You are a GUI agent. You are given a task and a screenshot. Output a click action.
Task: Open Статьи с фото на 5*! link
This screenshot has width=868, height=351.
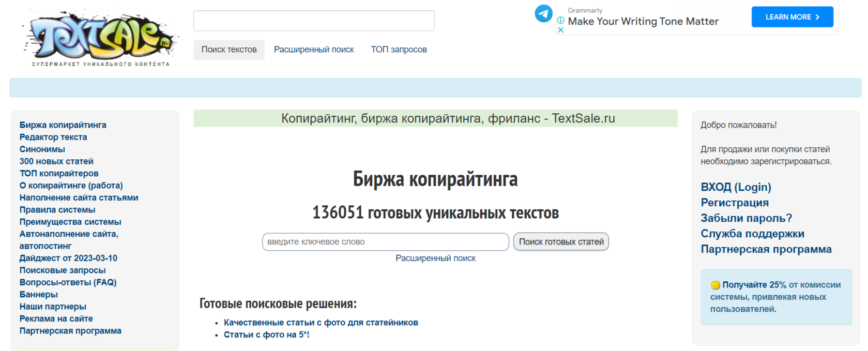click(266, 335)
